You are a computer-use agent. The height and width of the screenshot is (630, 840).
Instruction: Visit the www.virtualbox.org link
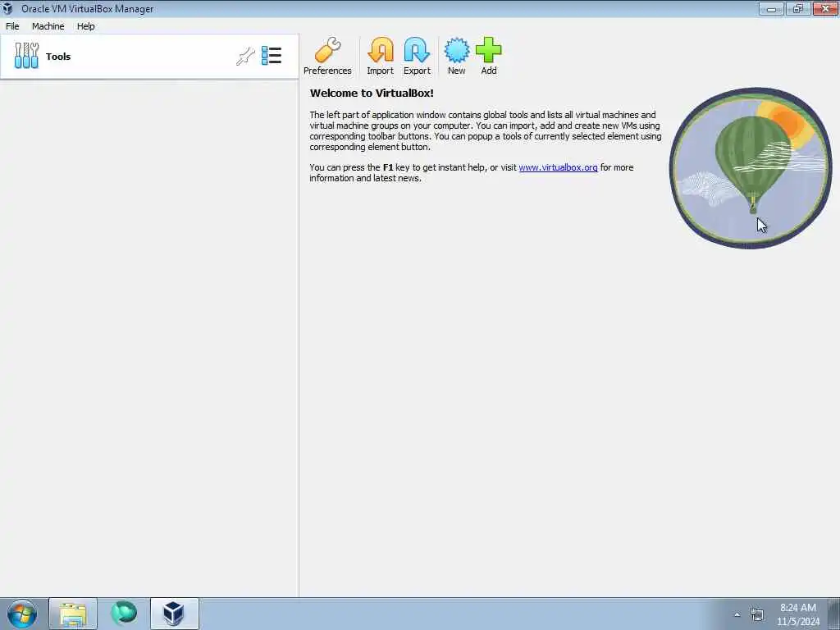(x=558, y=167)
